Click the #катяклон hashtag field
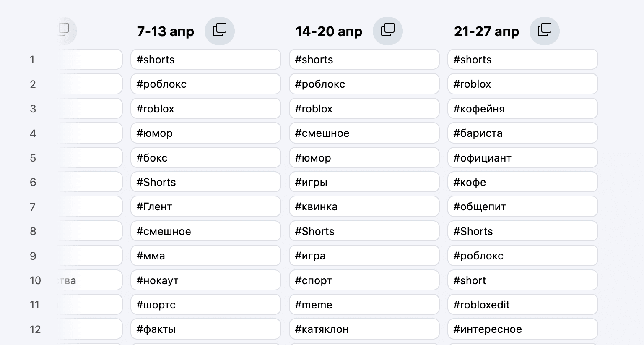The width and height of the screenshot is (644, 345). [x=364, y=329]
